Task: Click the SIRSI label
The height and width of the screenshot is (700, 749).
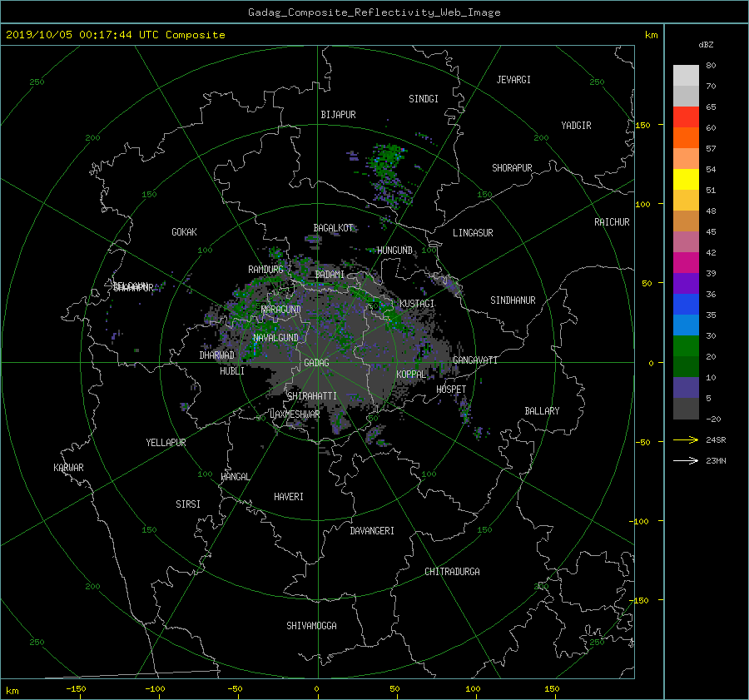Action: [188, 504]
